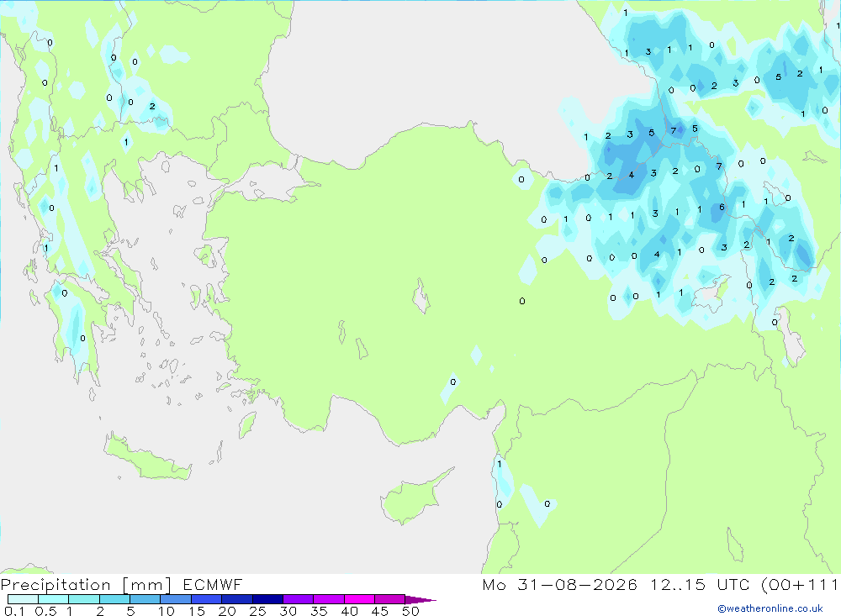841x616 pixels.
Task: Click the value 1 on the Levant coast
Action: (x=500, y=464)
